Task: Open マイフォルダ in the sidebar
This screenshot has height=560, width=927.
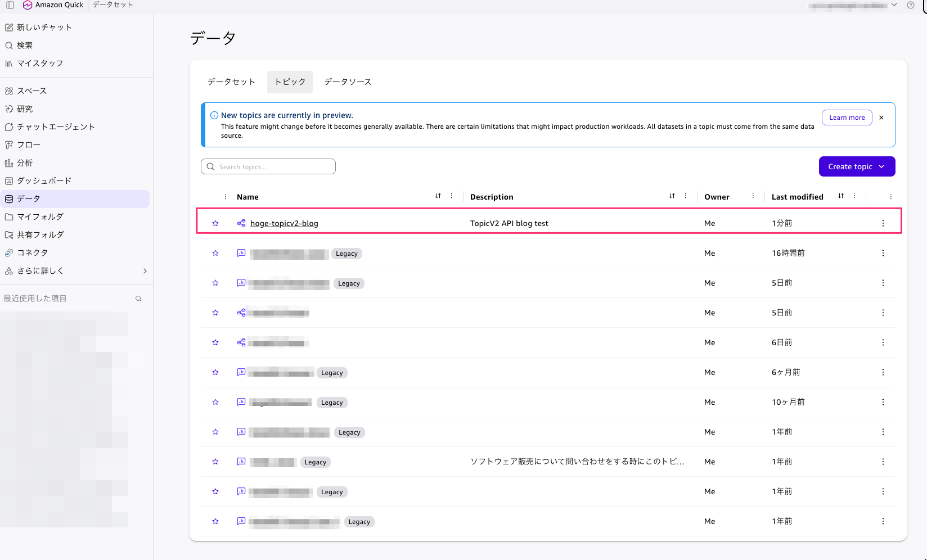Action: click(x=34, y=216)
